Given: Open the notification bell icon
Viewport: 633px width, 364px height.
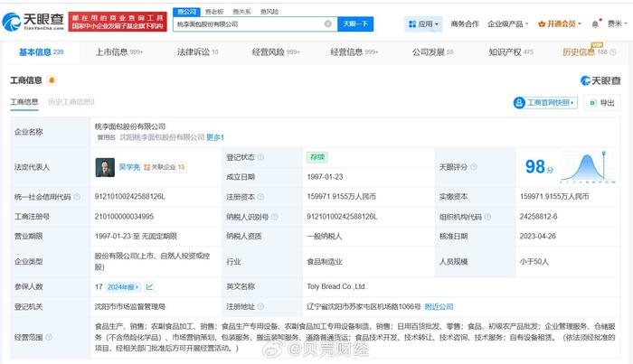Looking at the screenshot, I should coord(595,24).
